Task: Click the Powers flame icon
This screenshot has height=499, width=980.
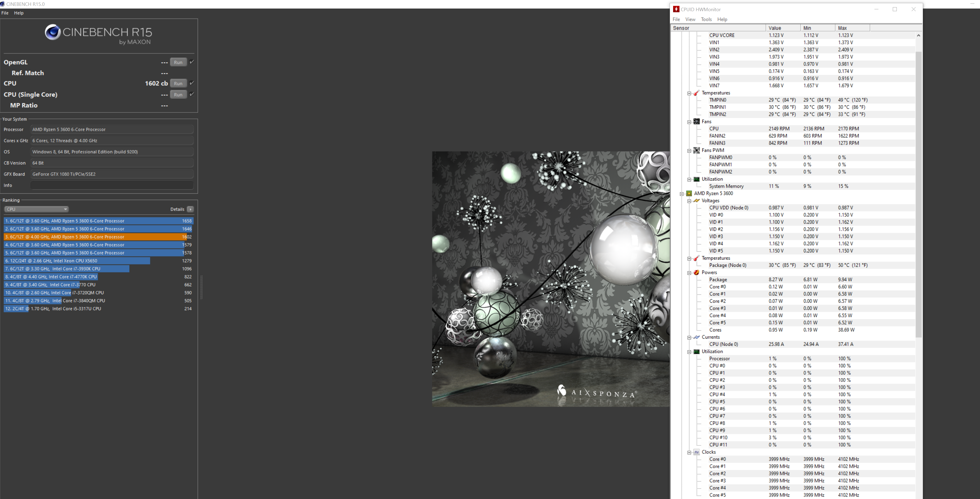Action: (696, 273)
